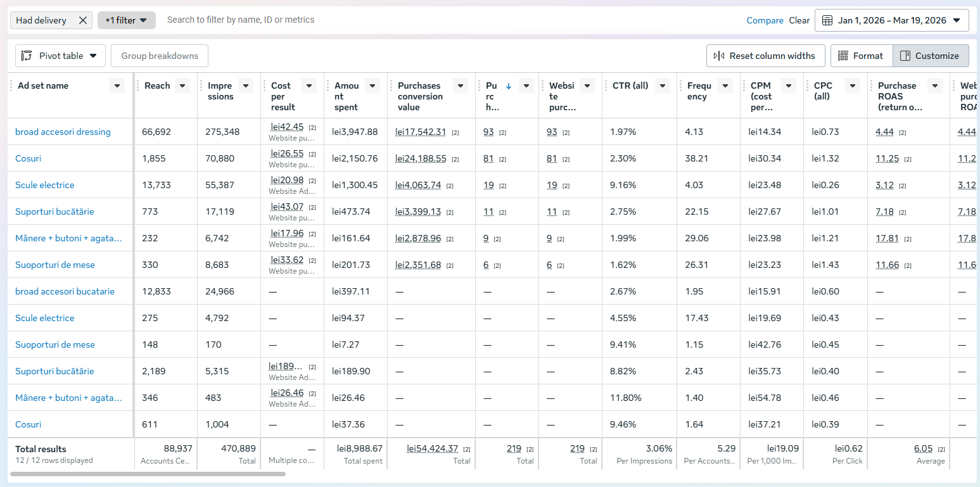Open Suoporturi de mese ad set with 148 reach
Screen dimensions: 980x487
[x=55, y=345]
